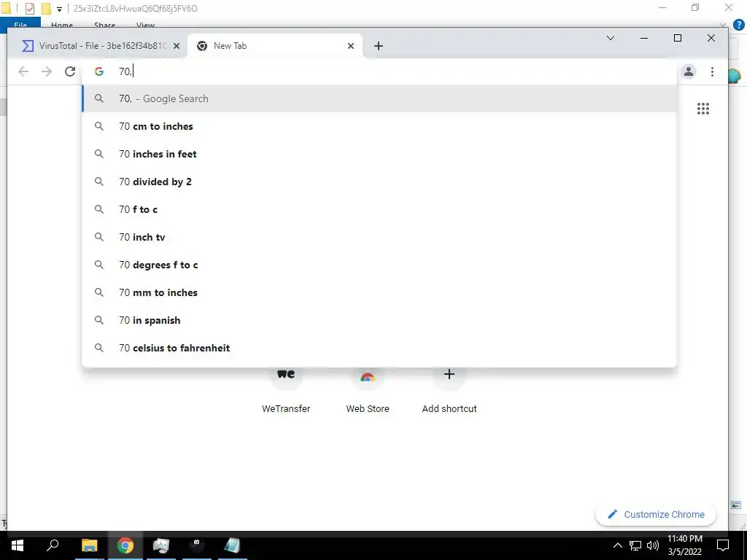Click the Chrome icon on the taskbar

(x=125, y=545)
